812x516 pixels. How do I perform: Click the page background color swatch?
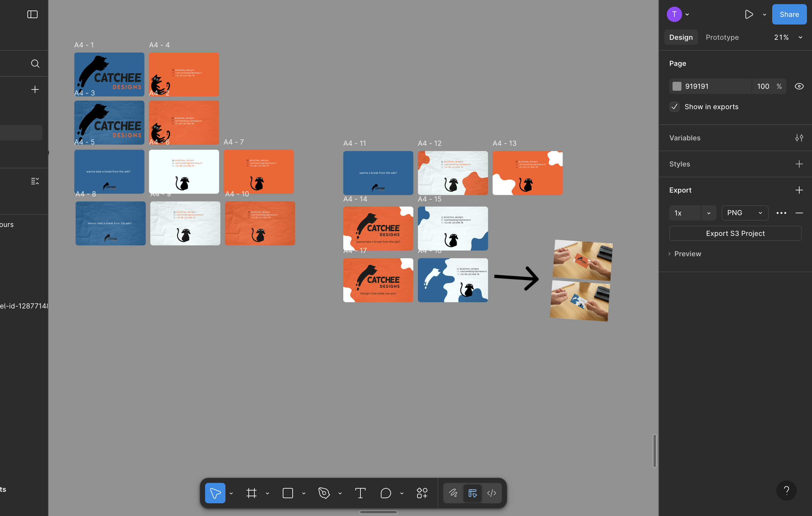[x=677, y=86]
